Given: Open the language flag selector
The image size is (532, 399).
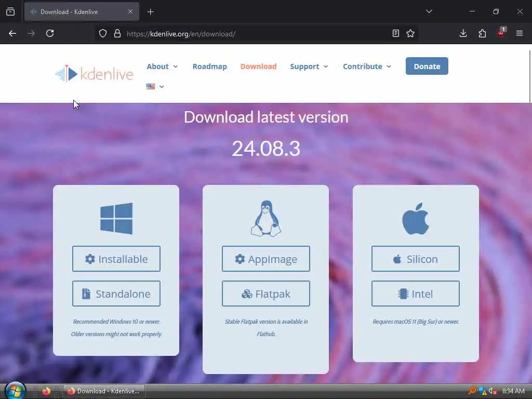Looking at the screenshot, I should [155, 87].
